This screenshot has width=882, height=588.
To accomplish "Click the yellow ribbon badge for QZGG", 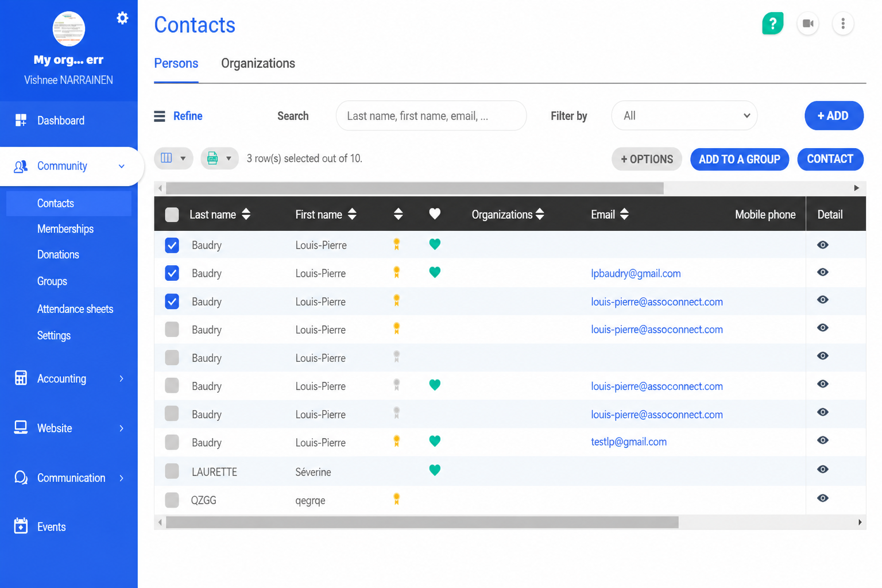I will click(x=396, y=499).
